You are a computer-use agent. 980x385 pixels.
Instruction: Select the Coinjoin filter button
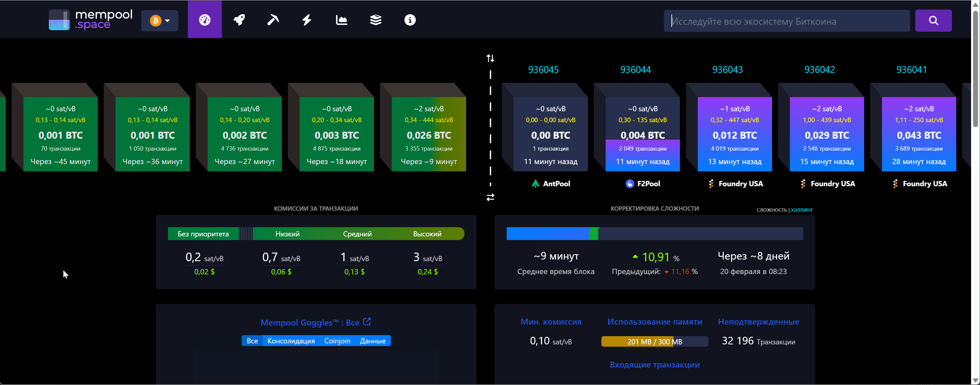[x=337, y=341]
